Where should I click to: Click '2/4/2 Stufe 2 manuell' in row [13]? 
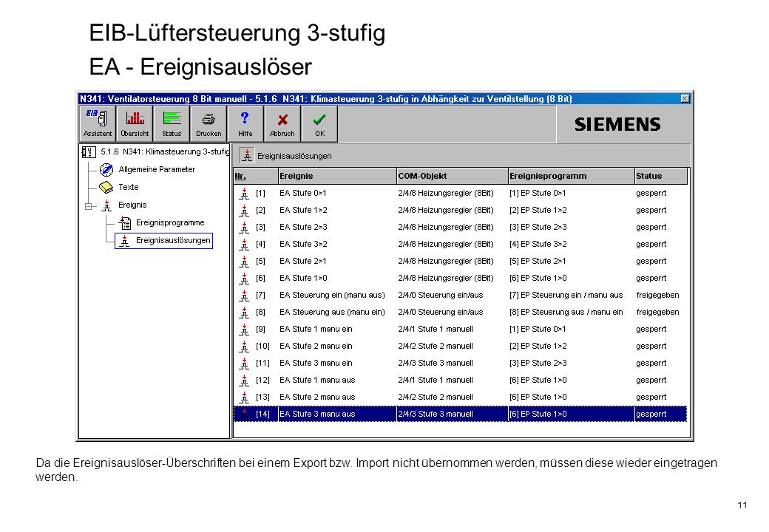[x=436, y=397]
